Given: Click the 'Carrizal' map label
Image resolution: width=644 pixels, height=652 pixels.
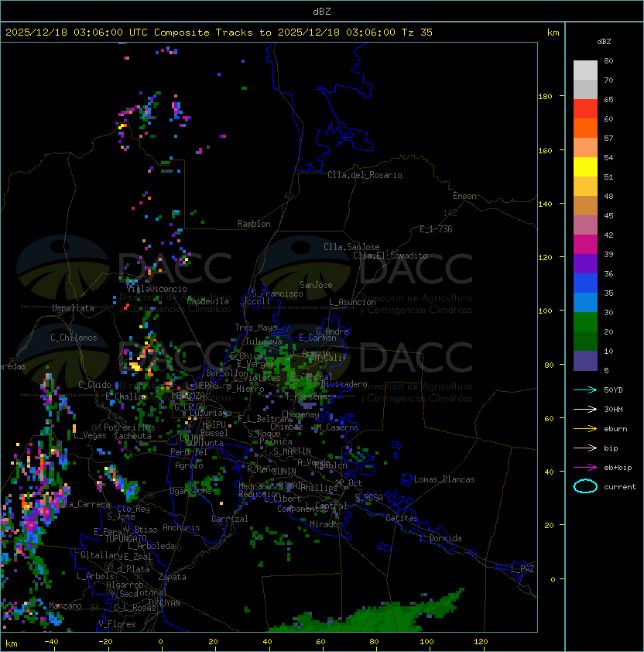Looking at the screenshot, I should 229,519.
